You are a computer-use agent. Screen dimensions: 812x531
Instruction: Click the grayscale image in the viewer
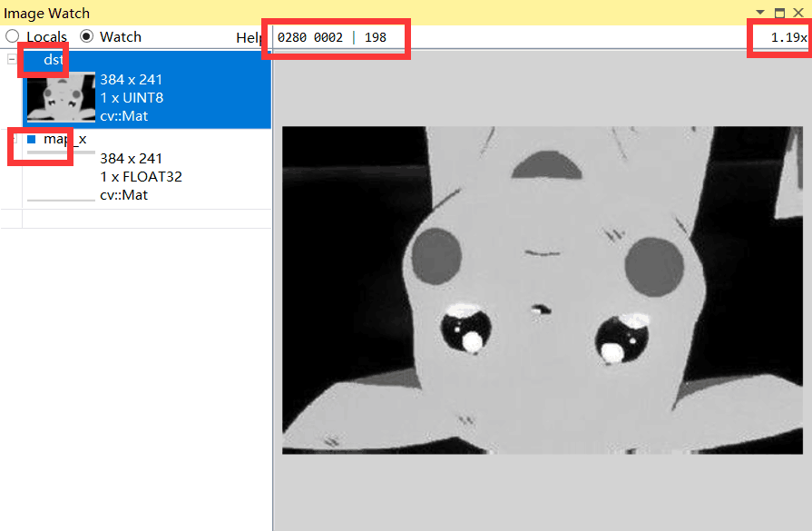(x=543, y=290)
